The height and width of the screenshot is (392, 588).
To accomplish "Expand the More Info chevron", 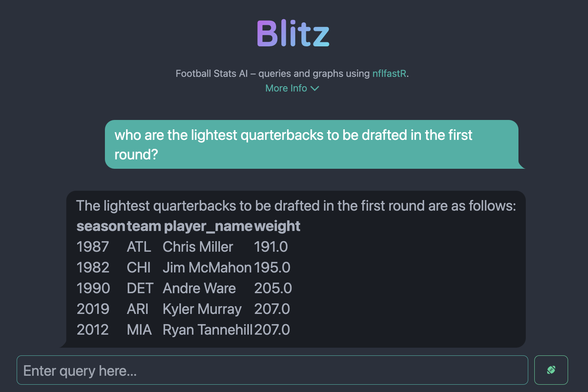I will (315, 88).
